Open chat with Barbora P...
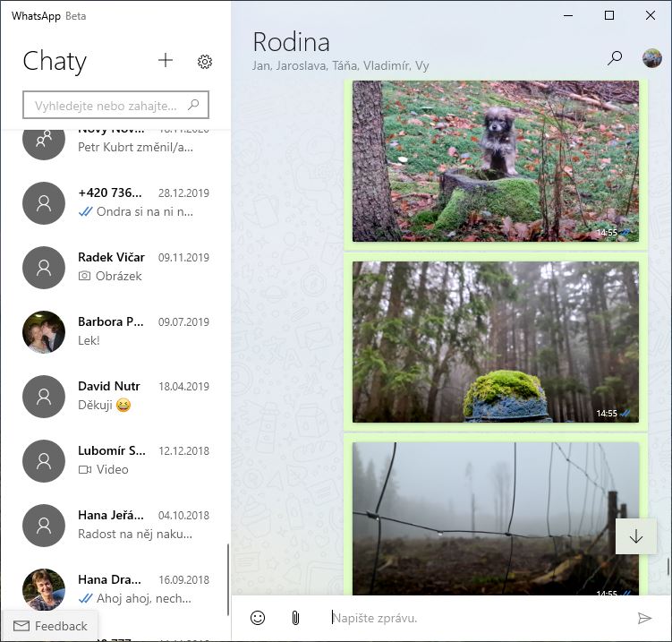The height and width of the screenshot is (642, 672). click(x=115, y=331)
